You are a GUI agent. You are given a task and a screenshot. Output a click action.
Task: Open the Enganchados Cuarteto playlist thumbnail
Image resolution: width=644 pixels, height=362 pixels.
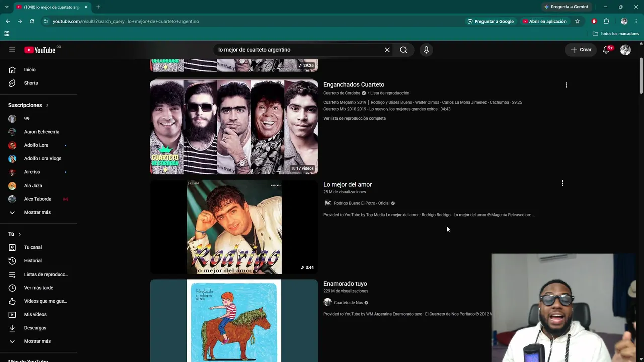234,127
